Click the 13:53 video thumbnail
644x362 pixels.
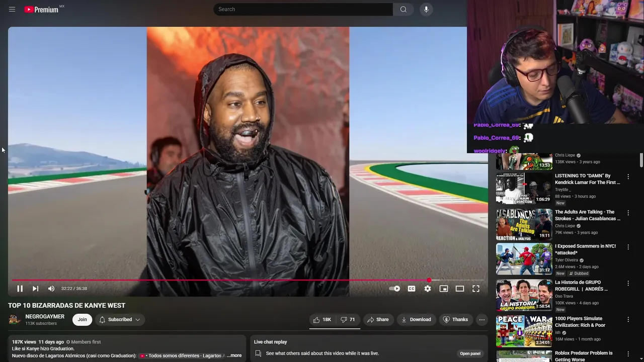pos(524,161)
